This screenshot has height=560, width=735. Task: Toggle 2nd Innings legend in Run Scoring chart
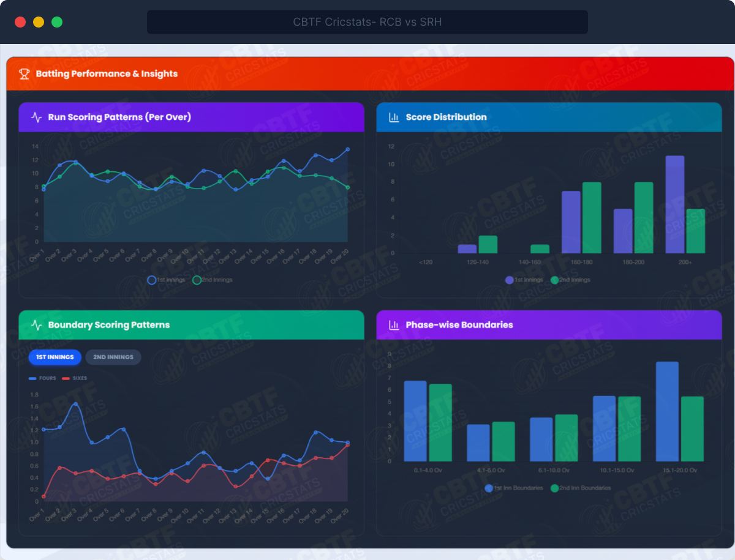pos(213,280)
